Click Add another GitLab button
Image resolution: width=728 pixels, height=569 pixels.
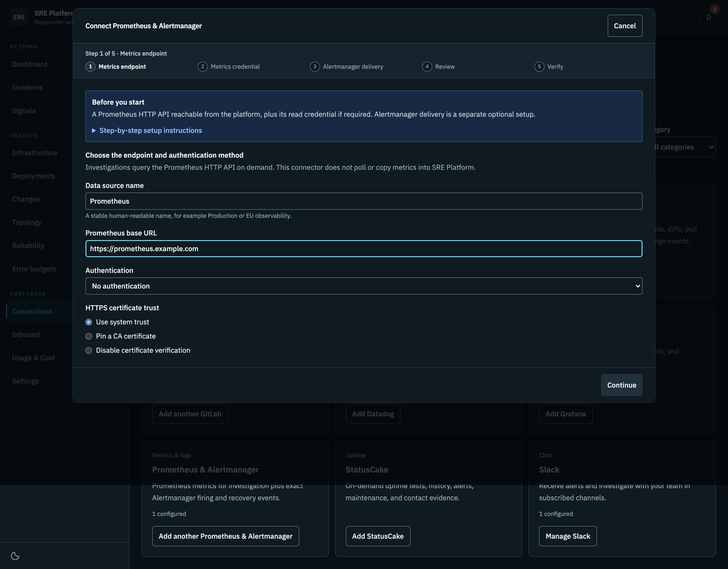[x=190, y=414]
